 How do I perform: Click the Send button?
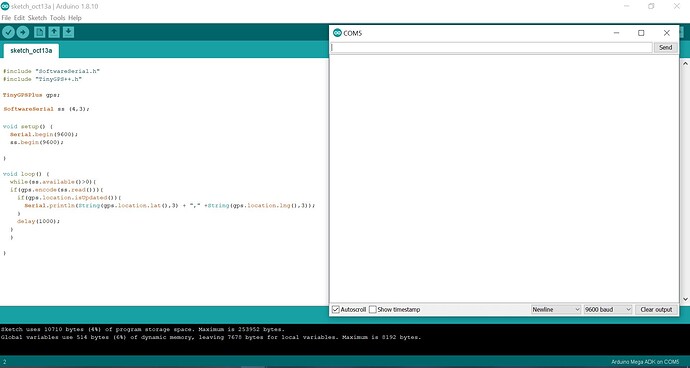[x=665, y=48]
